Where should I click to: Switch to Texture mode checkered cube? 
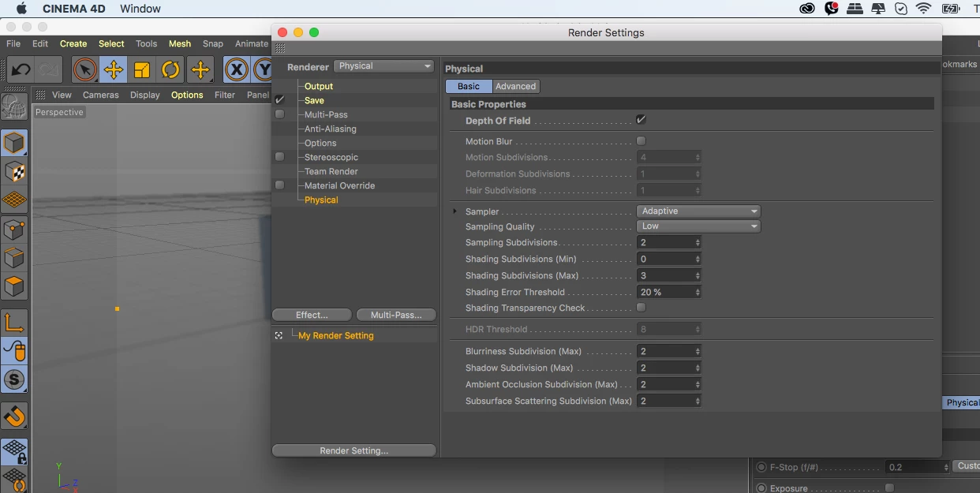[14, 172]
